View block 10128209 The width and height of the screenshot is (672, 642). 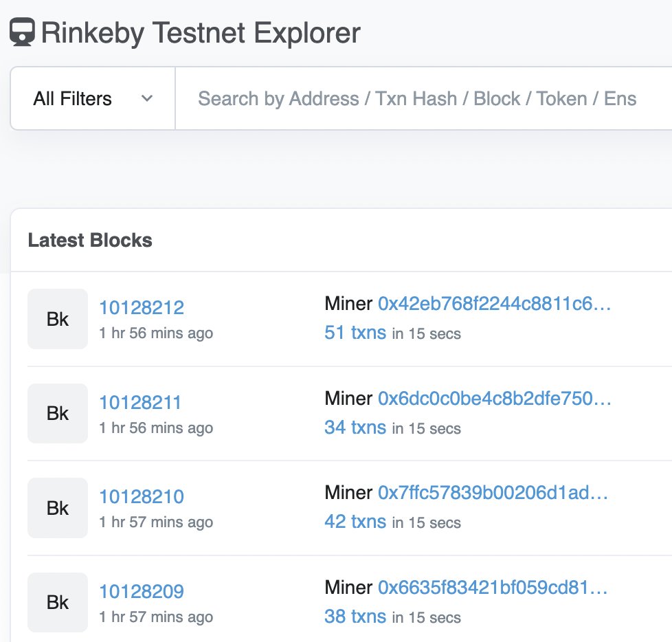(x=142, y=591)
